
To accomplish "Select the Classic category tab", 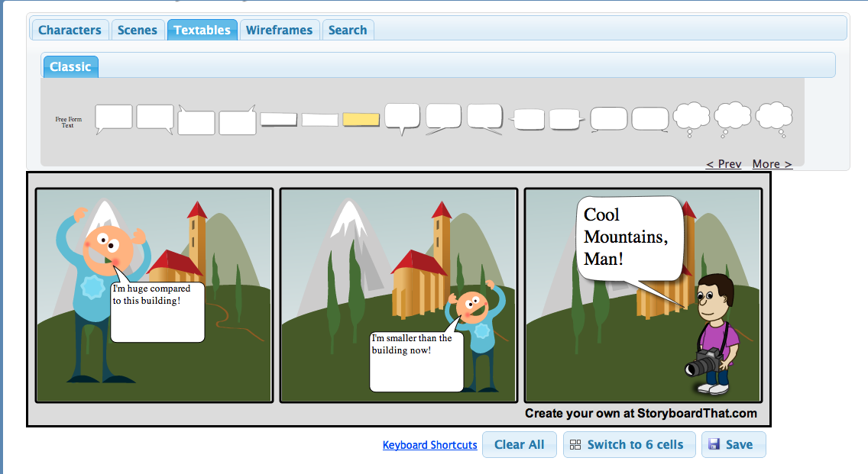I will pyautogui.click(x=70, y=66).
